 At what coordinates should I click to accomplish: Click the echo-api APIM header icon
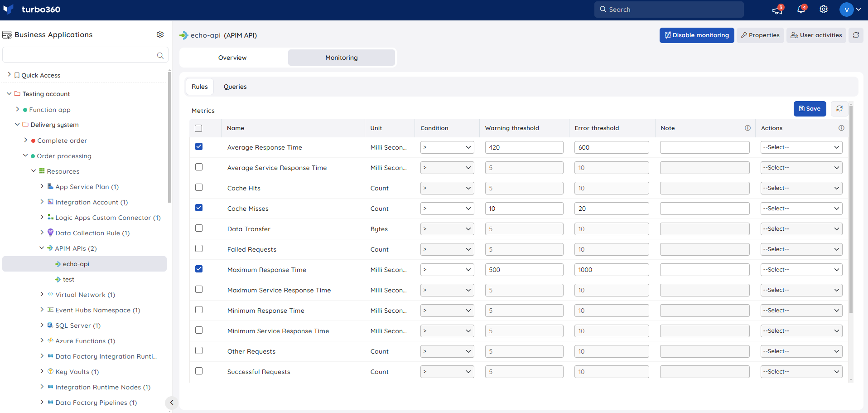(x=183, y=35)
